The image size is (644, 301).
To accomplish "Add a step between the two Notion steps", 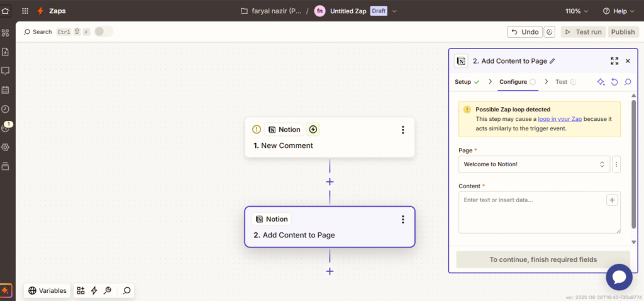I will (330, 182).
